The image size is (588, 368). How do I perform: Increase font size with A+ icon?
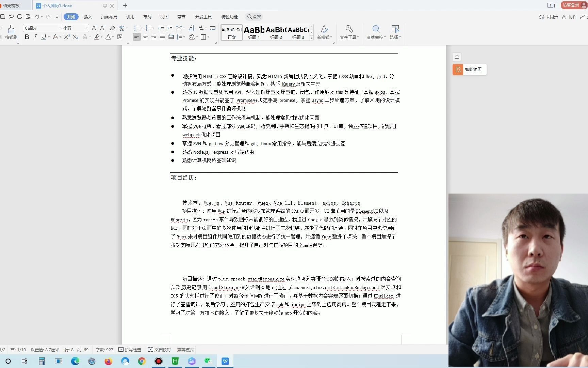click(94, 28)
